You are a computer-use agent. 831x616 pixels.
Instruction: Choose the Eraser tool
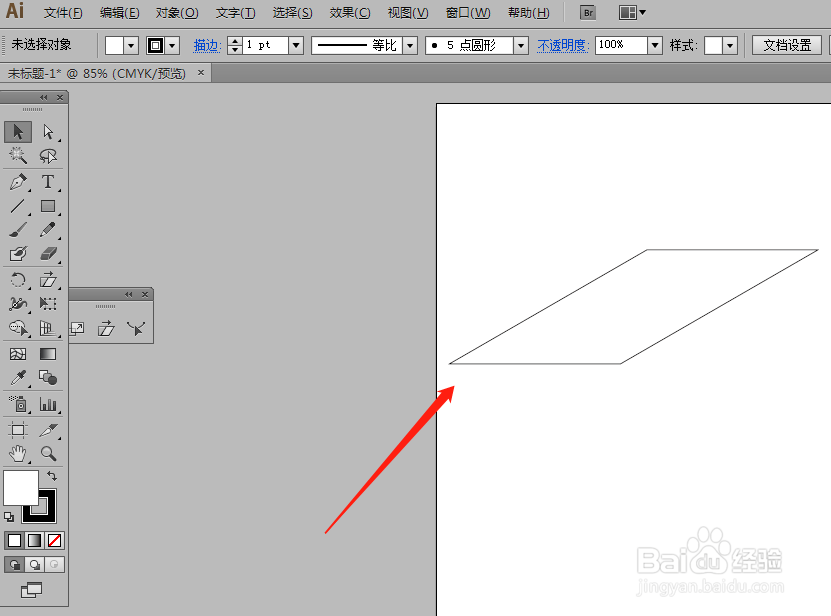(x=48, y=254)
